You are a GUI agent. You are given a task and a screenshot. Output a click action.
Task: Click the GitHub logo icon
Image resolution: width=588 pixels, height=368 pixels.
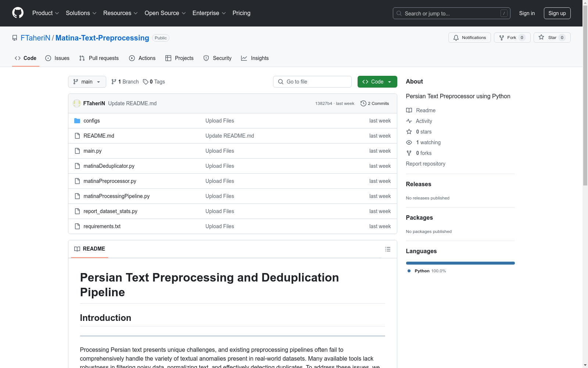(x=18, y=13)
